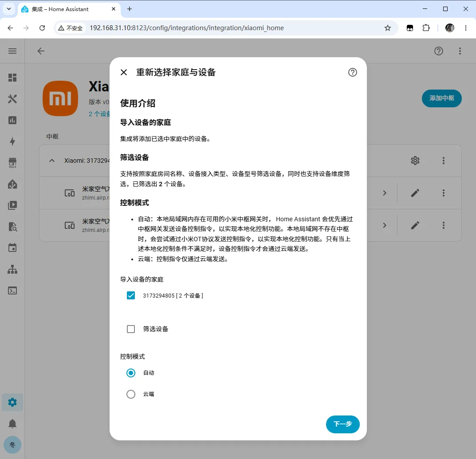Image resolution: width=476 pixels, height=459 pixels.
Task: Click the 2 个设备 link
Action: [x=99, y=114]
